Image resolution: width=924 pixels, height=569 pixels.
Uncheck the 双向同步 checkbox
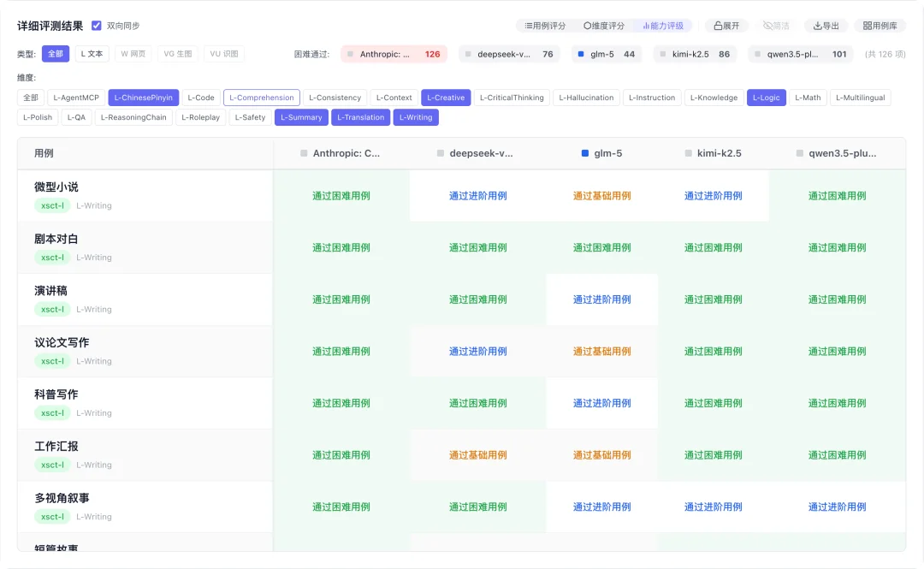(97, 26)
